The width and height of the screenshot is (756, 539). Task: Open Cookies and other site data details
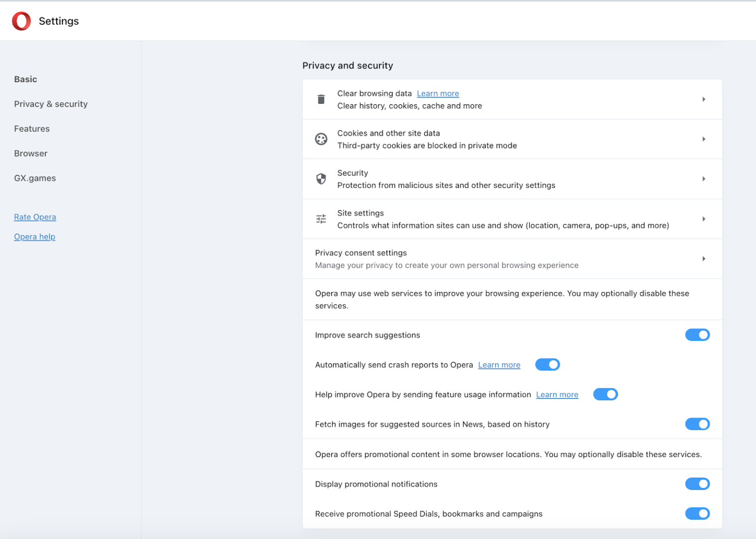click(704, 139)
